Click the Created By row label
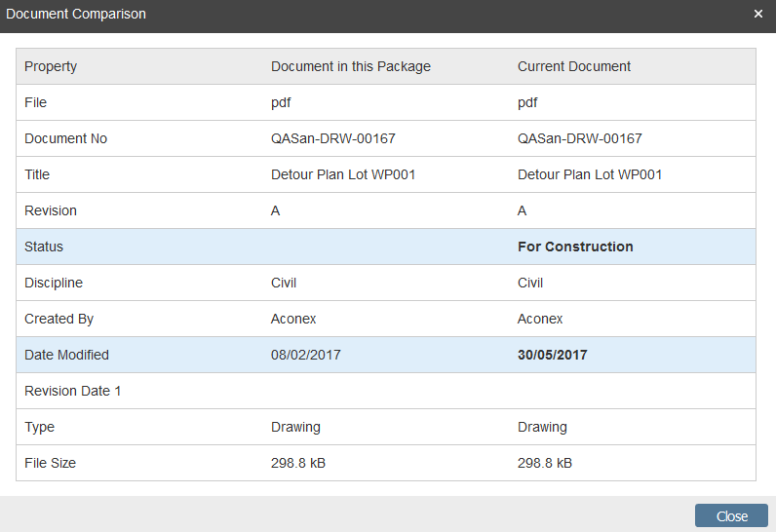Viewport: 776px width, 532px height. click(x=58, y=319)
